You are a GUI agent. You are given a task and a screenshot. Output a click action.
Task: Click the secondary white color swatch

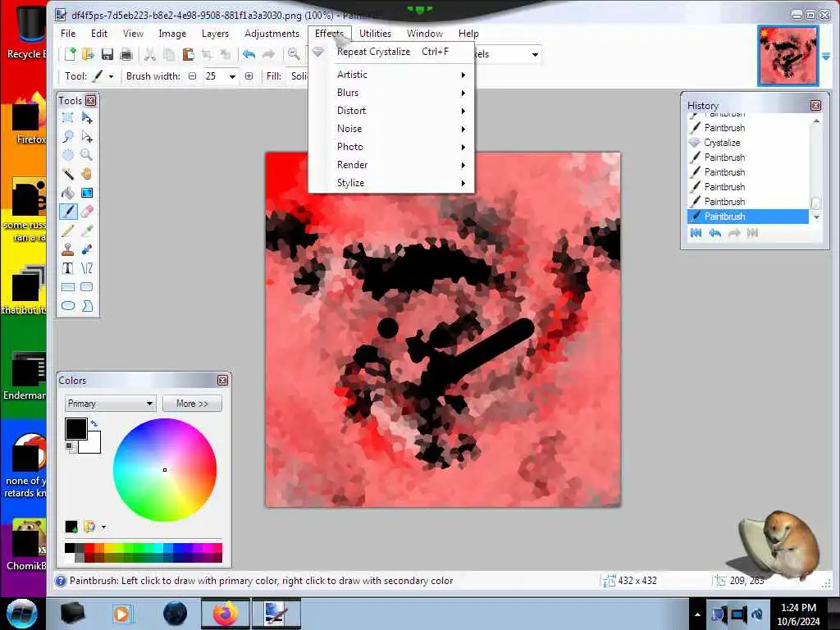click(92, 444)
